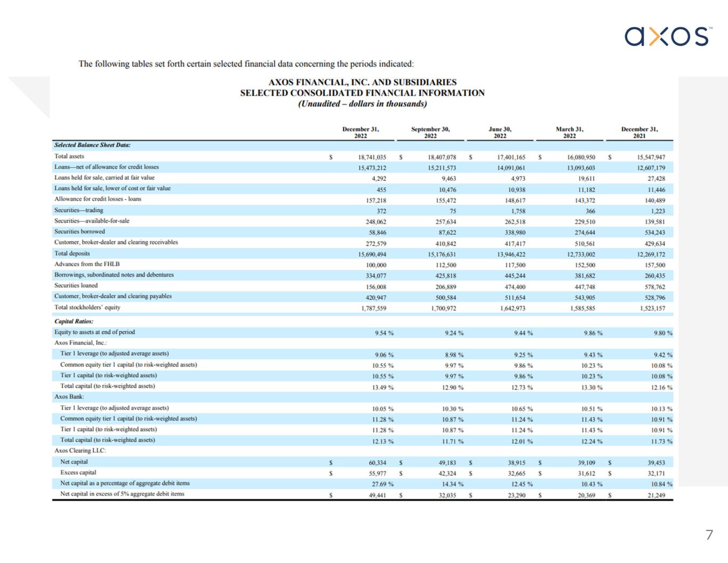Select total deposits value 15,690,494

372,255
